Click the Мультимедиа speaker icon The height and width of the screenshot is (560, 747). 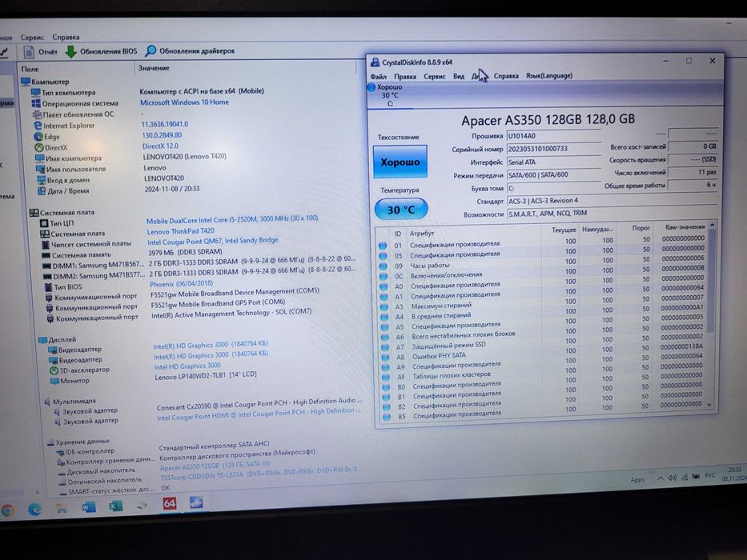[47, 402]
